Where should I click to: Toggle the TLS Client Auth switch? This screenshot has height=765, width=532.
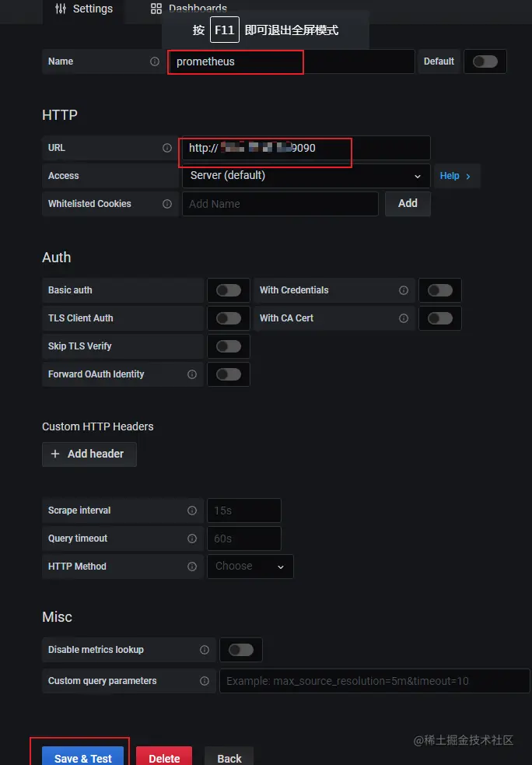point(229,318)
